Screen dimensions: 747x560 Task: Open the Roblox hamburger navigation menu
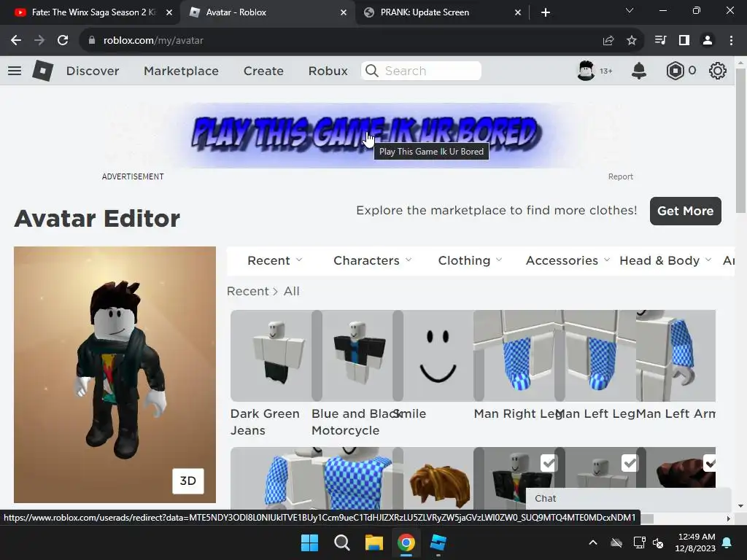coord(15,71)
